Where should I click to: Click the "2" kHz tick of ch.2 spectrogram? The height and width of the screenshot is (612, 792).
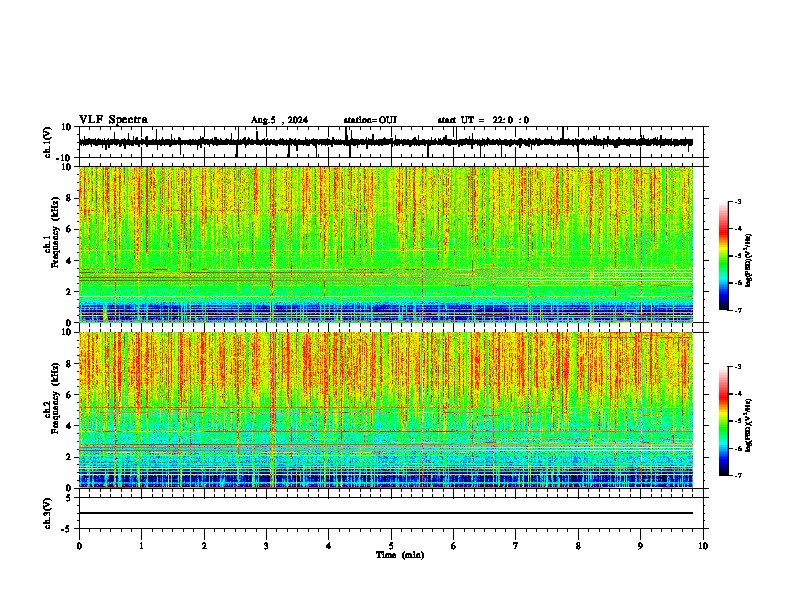pyautogui.click(x=71, y=457)
